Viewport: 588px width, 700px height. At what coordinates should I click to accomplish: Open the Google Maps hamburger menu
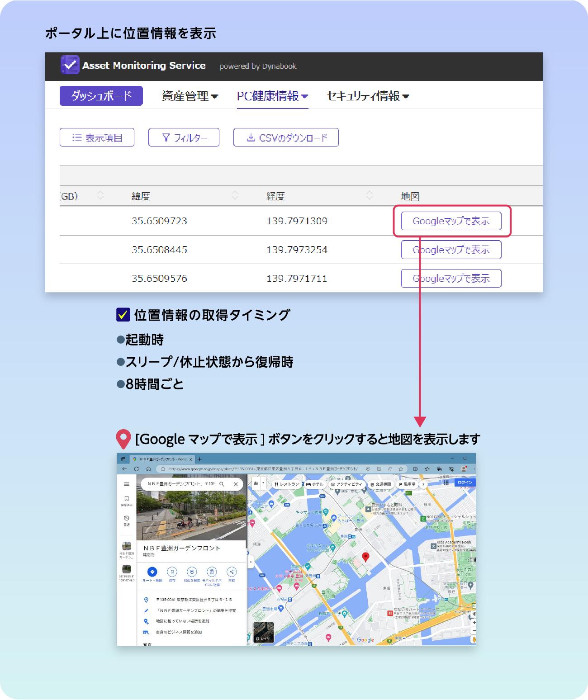coord(127,484)
